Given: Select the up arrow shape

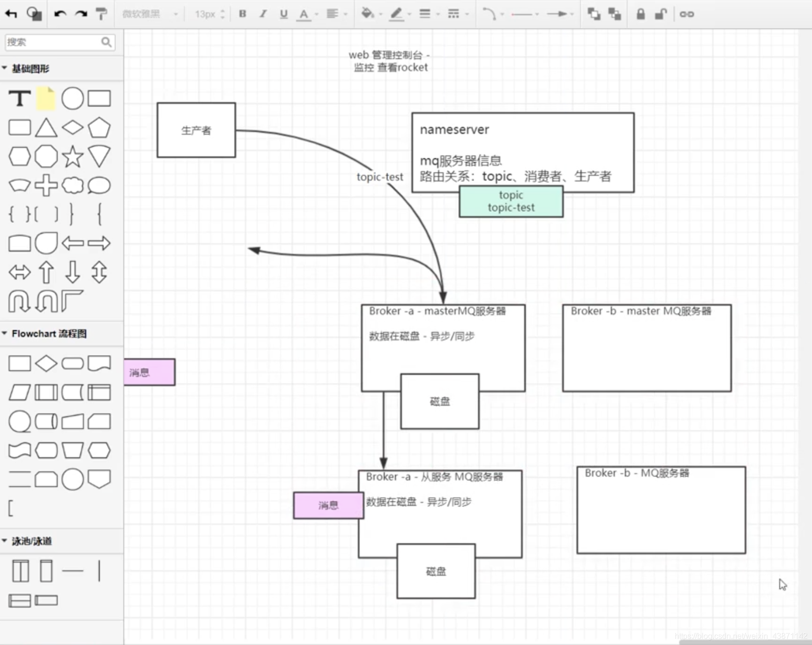Looking at the screenshot, I should pos(46,272).
